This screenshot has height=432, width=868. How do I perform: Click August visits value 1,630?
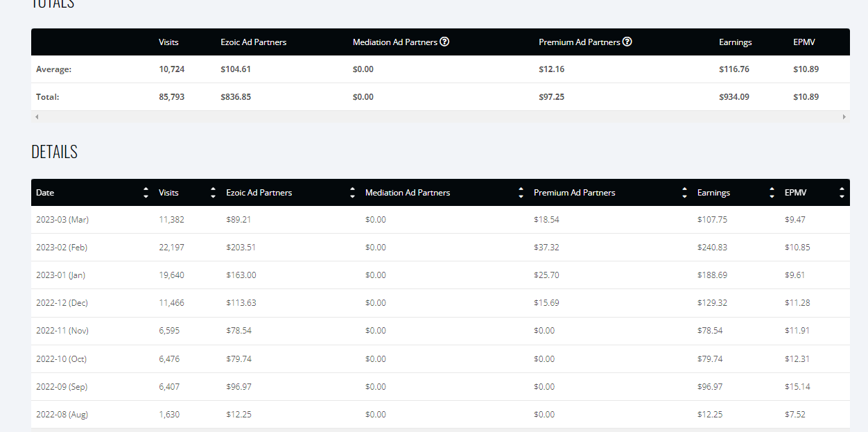tap(169, 414)
